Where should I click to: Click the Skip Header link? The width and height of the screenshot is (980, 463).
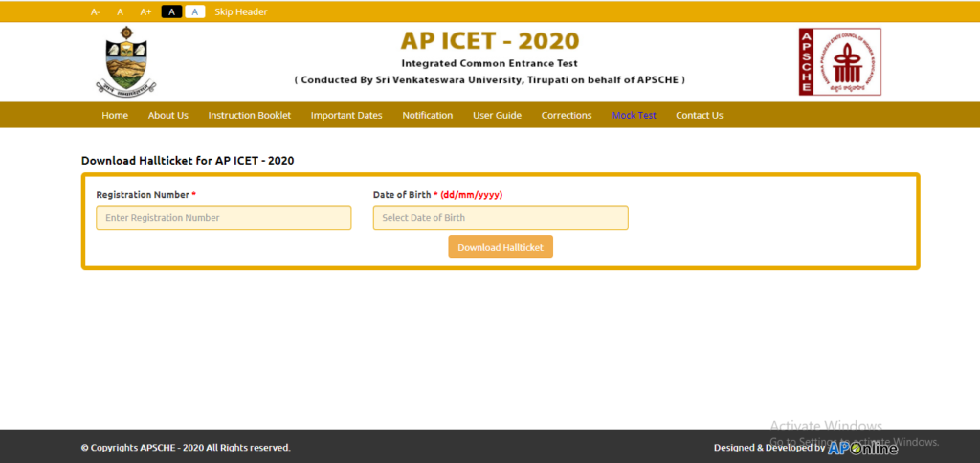pos(240,11)
